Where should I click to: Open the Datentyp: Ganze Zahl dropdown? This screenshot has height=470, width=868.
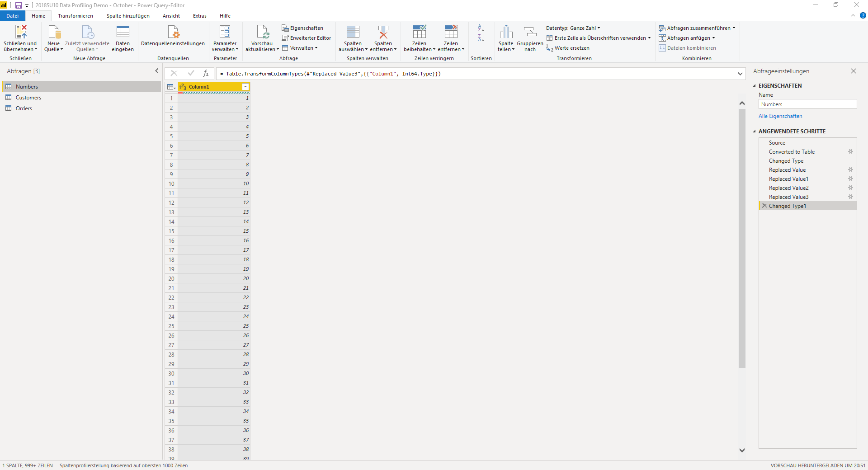coord(573,28)
